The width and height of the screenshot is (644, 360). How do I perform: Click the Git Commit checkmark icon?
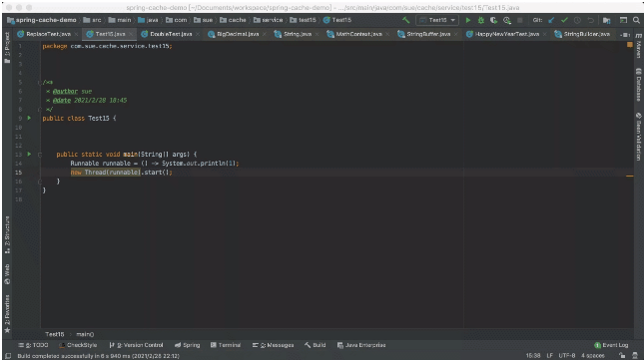tap(564, 20)
